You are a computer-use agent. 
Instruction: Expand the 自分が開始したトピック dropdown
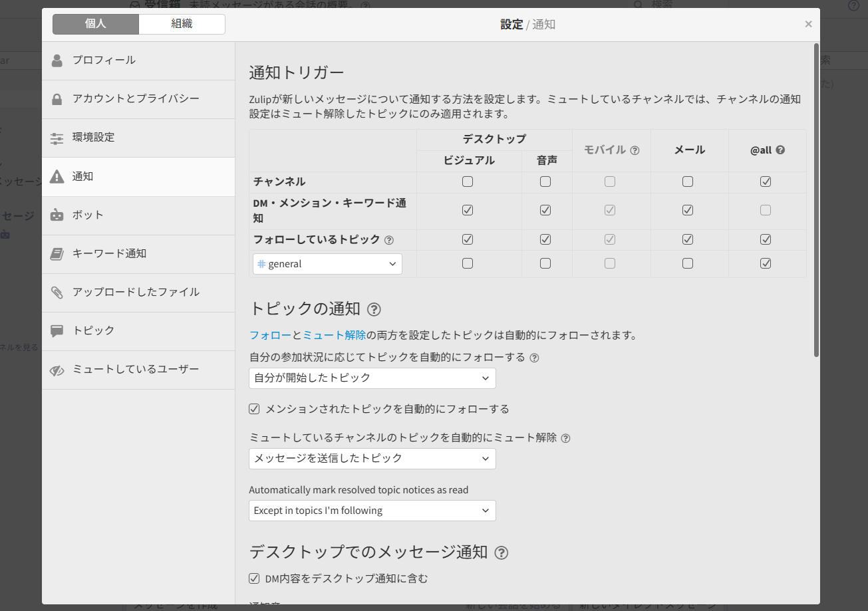[x=372, y=378]
